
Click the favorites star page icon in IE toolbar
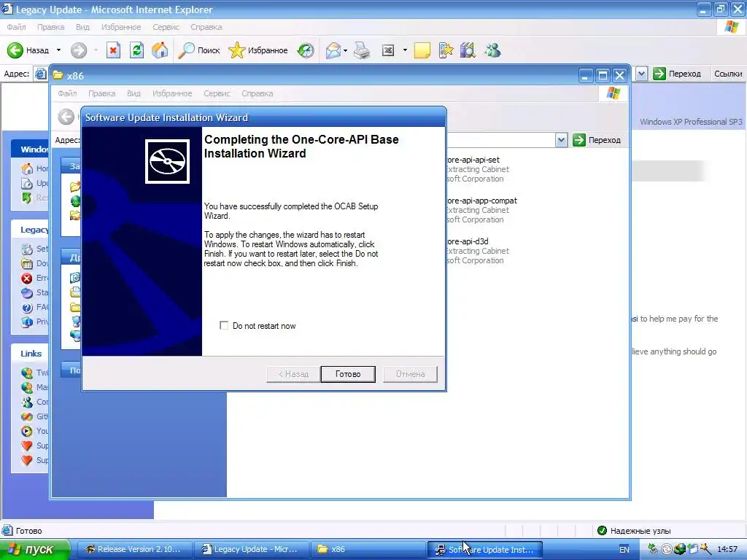click(x=446, y=50)
